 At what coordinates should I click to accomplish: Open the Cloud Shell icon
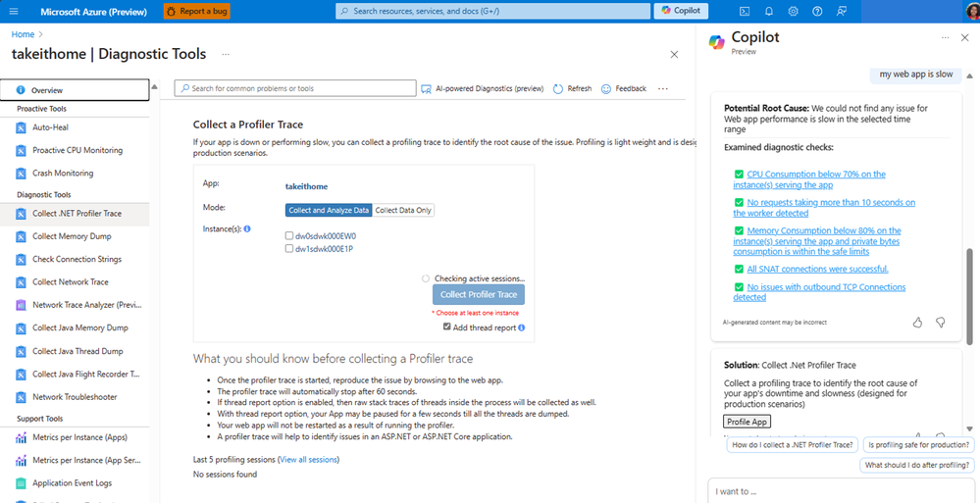click(x=745, y=11)
